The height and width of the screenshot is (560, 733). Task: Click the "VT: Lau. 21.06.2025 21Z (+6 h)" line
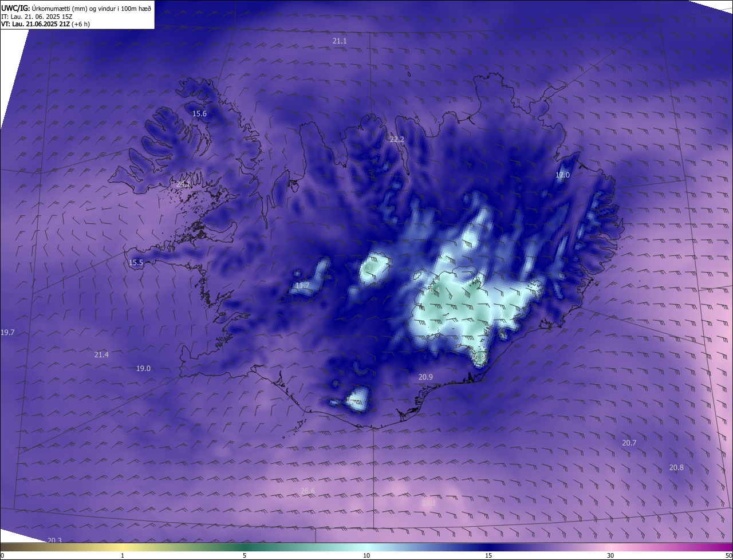pyautogui.click(x=45, y=24)
